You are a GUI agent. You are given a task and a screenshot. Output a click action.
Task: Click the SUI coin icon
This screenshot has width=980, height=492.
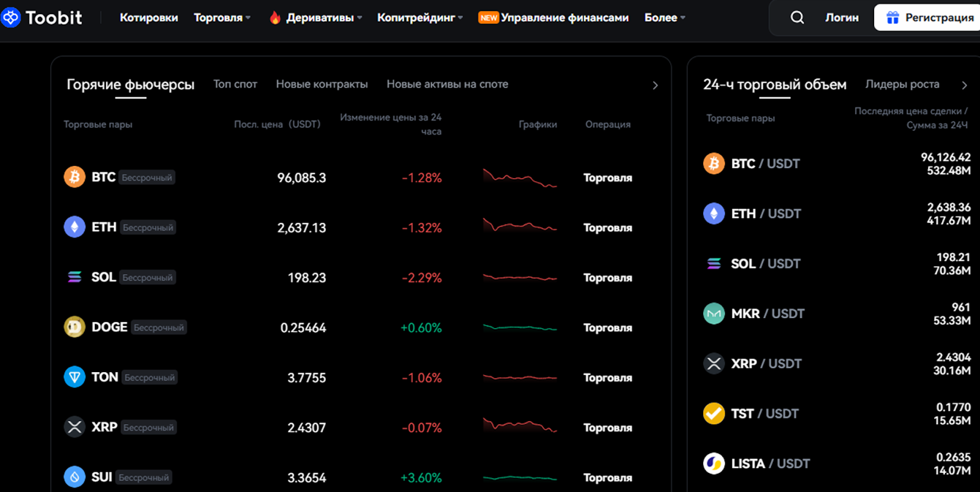click(x=75, y=477)
